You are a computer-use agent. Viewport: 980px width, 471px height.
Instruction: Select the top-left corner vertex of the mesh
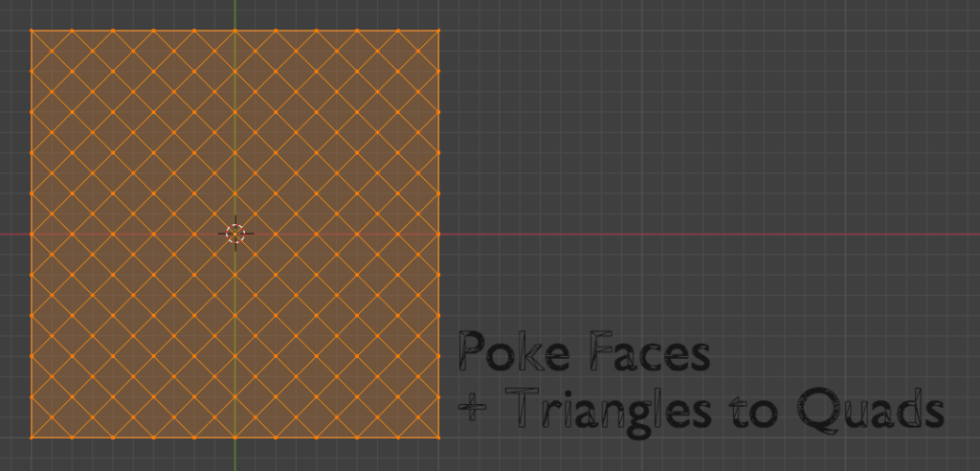pos(32,31)
